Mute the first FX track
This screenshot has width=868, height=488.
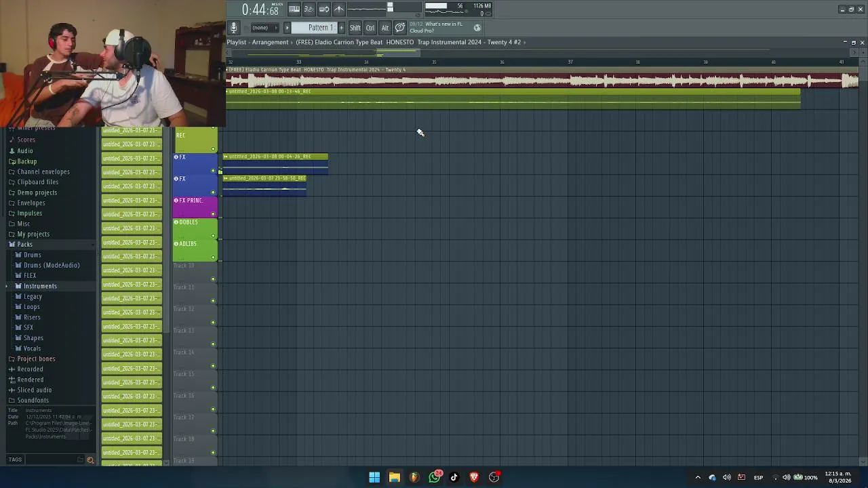[213, 171]
